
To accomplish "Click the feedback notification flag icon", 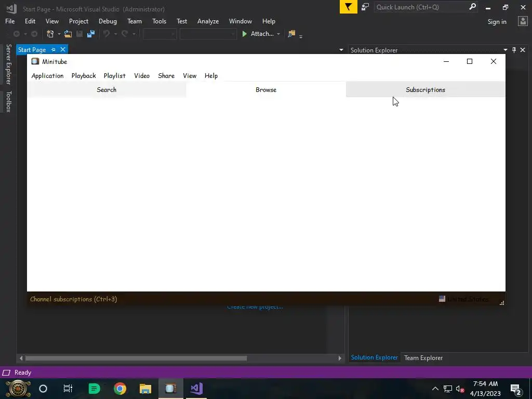I will [x=349, y=7].
